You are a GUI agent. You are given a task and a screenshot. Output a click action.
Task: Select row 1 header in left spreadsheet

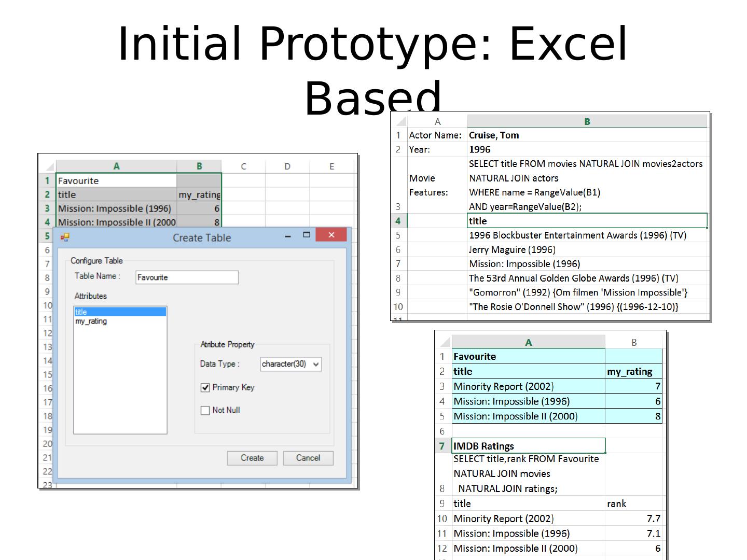point(47,180)
